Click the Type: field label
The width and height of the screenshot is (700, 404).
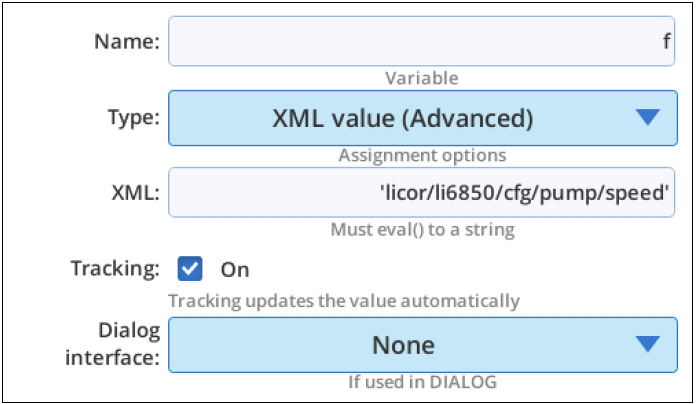tap(133, 118)
